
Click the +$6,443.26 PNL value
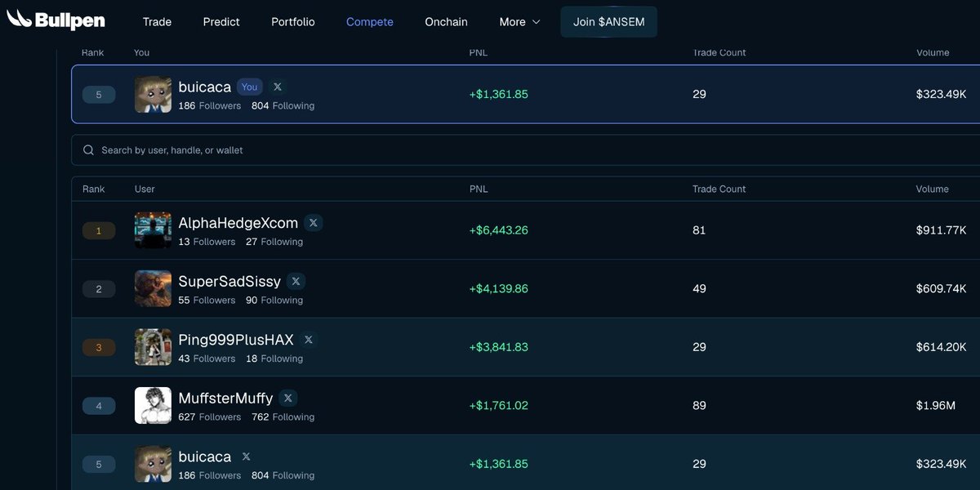498,230
